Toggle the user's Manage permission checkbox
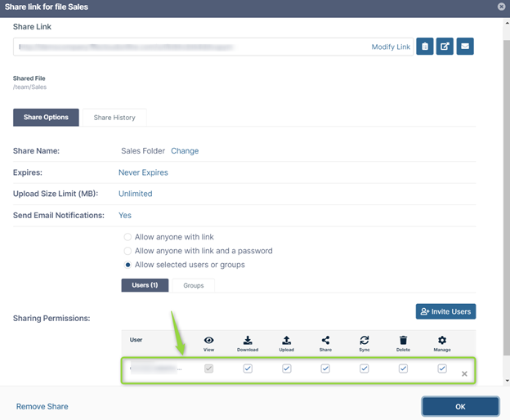Viewport: 510px width, 420px height. click(442, 369)
